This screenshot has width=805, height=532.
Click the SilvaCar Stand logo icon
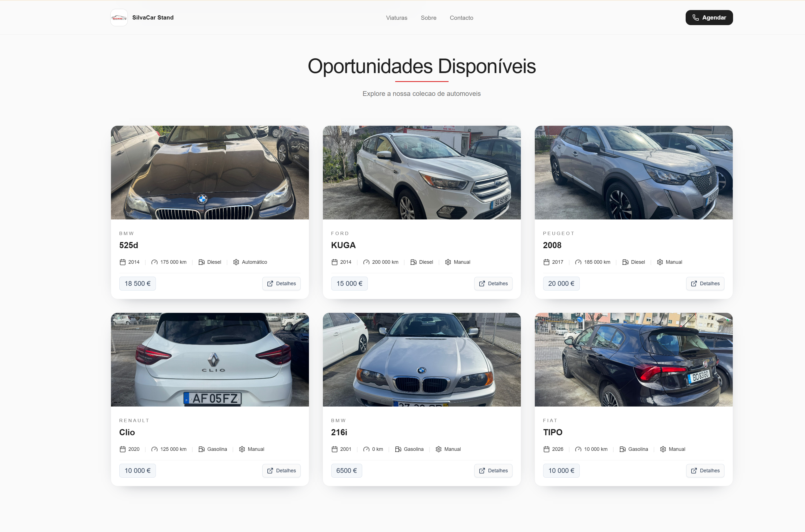pyautogui.click(x=119, y=18)
